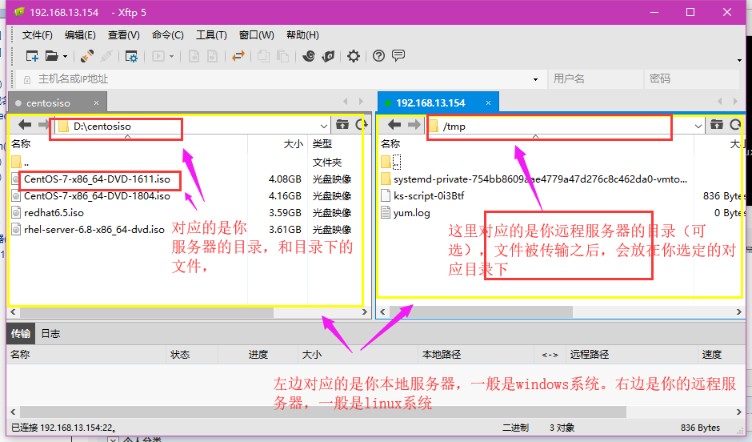Select redhat6.5.iso file
The width and height of the screenshot is (752, 442).
coord(54,213)
